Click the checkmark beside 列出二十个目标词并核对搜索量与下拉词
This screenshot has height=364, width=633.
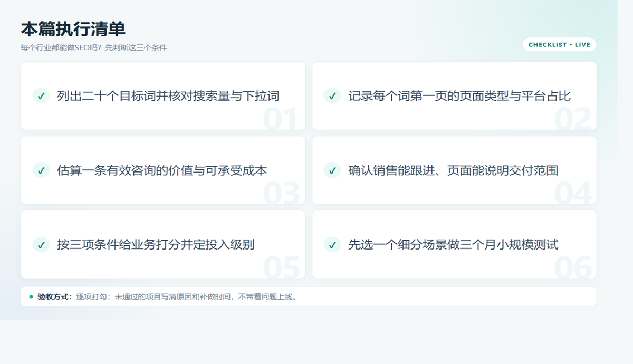[41, 95]
